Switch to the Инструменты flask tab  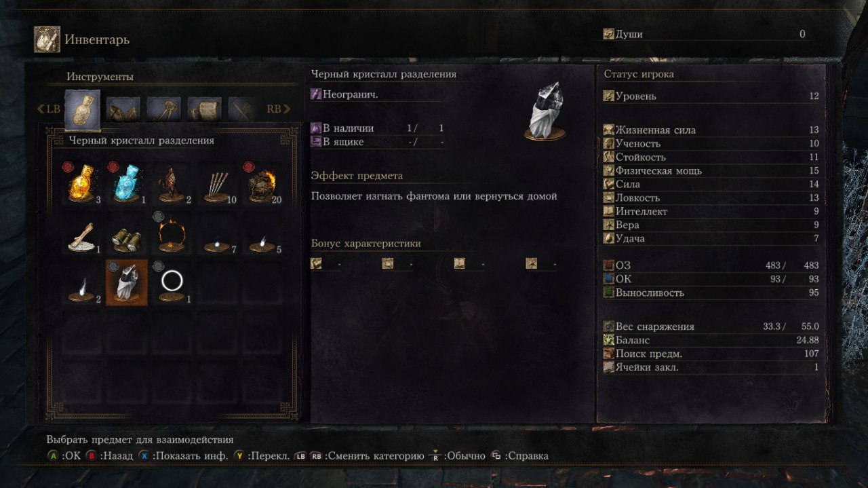tap(82, 110)
